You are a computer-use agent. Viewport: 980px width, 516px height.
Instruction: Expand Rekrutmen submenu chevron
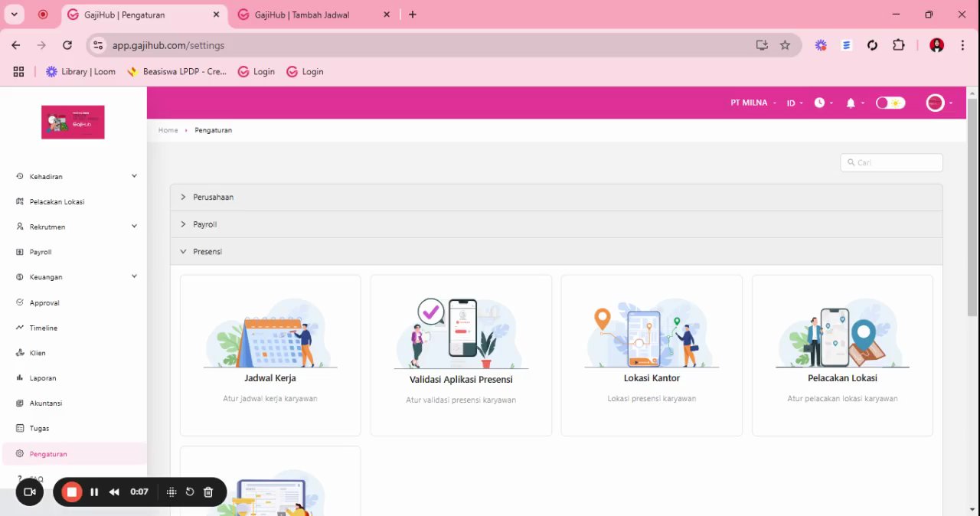click(134, 226)
